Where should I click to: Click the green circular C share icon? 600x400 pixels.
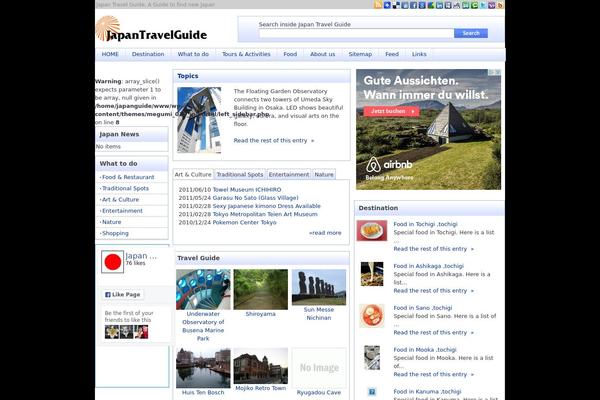(x=474, y=5)
